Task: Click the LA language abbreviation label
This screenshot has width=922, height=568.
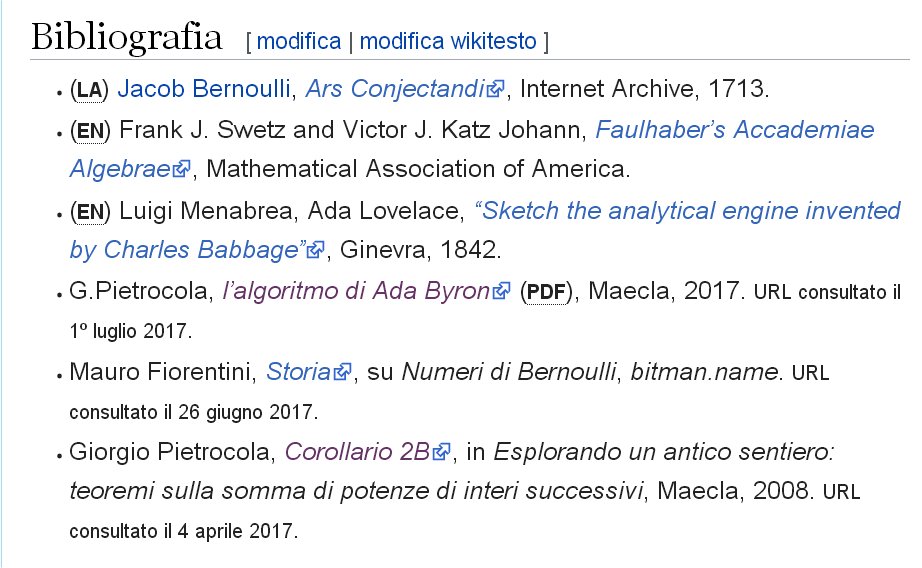Action: (x=89, y=90)
